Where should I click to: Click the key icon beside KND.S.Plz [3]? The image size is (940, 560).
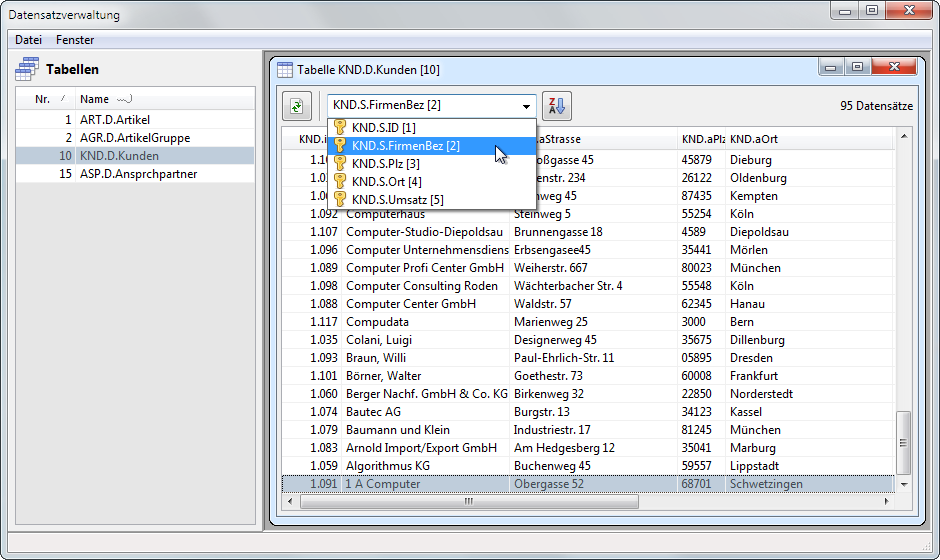pyautogui.click(x=340, y=164)
